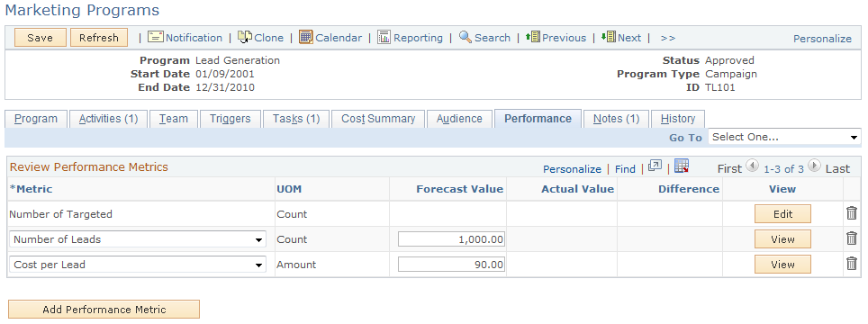Viewport: 868px width, 324px height.
Task: Open the Go To Select One dropdown
Action: (784, 137)
